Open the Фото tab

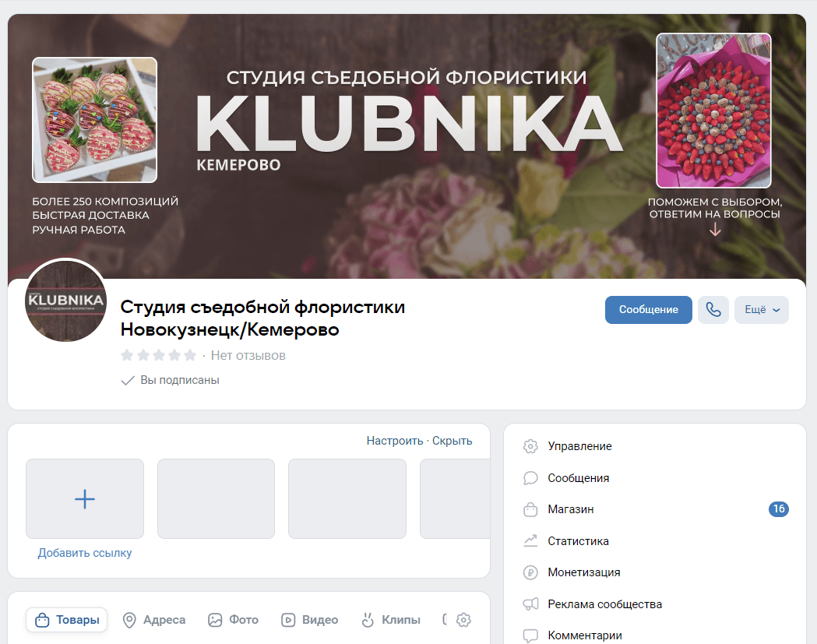pos(233,620)
